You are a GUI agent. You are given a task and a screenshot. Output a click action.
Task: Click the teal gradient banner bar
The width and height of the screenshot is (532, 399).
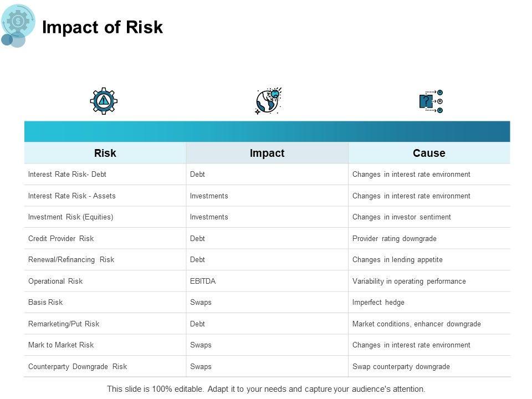tap(267, 131)
